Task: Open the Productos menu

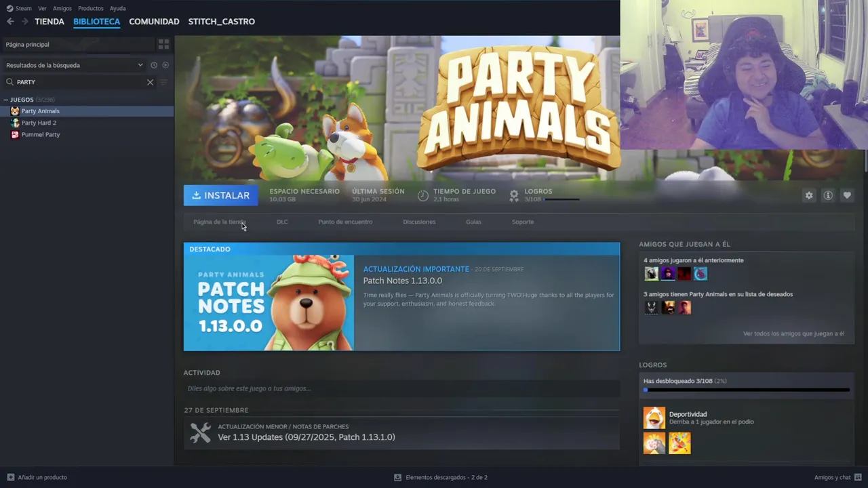Action: pyautogui.click(x=91, y=8)
